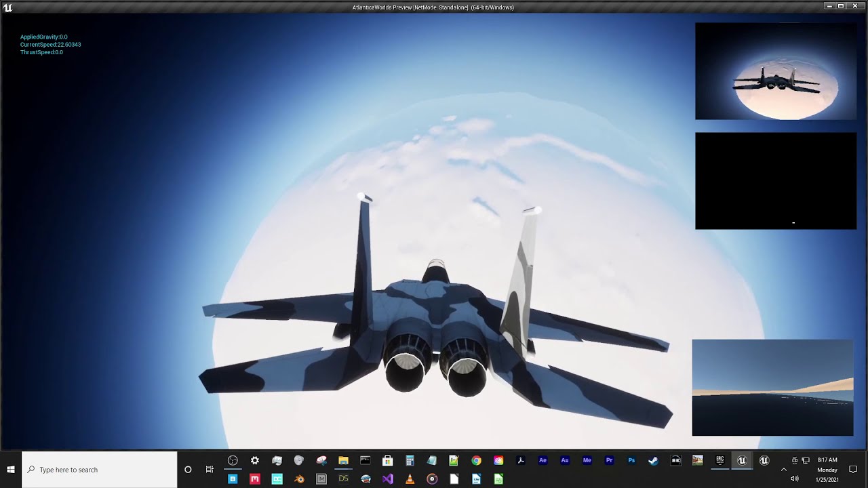This screenshot has height=488, width=868.
Task: Open Windows Start menu
Action: 11,469
